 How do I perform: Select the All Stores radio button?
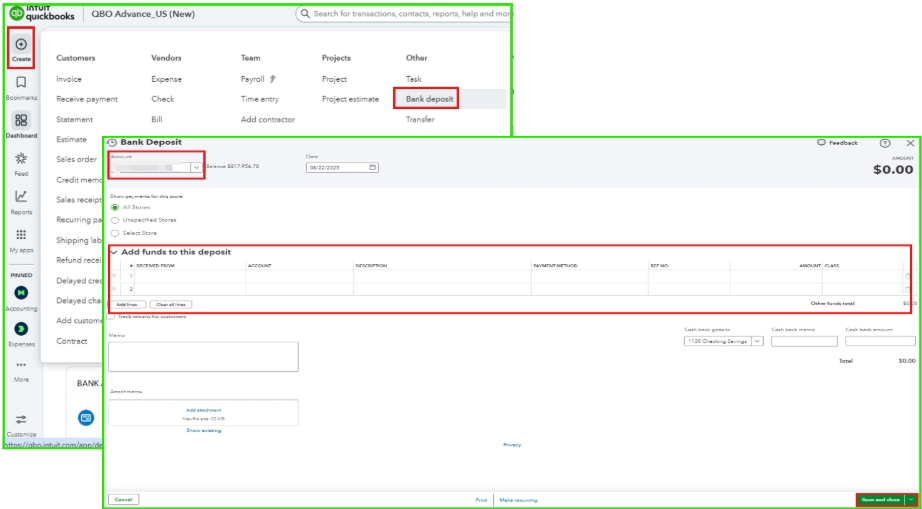(115, 207)
